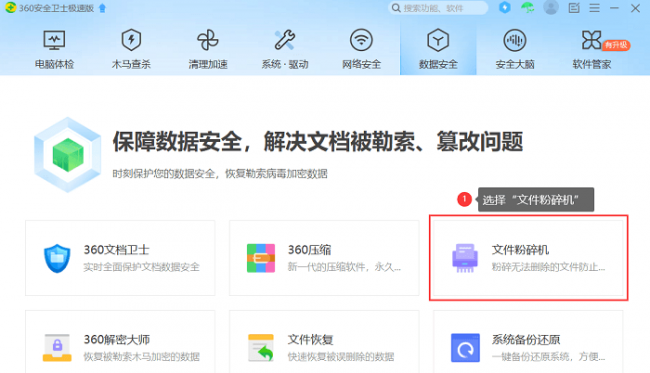Close the 360 window
The width and height of the screenshot is (650, 373).
pyautogui.click(x=635, y=8)
